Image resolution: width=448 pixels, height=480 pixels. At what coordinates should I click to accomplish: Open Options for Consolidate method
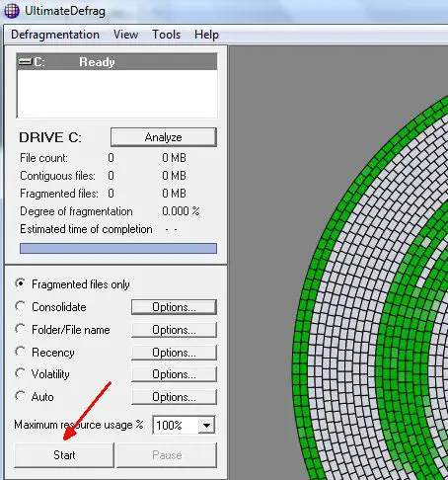pos(174,307)
